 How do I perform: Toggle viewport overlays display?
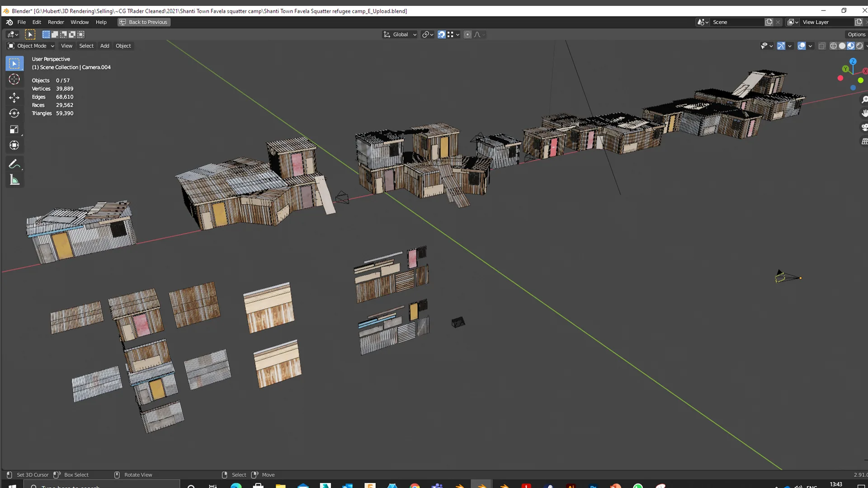pyautogui.click(x=802, y=46)
